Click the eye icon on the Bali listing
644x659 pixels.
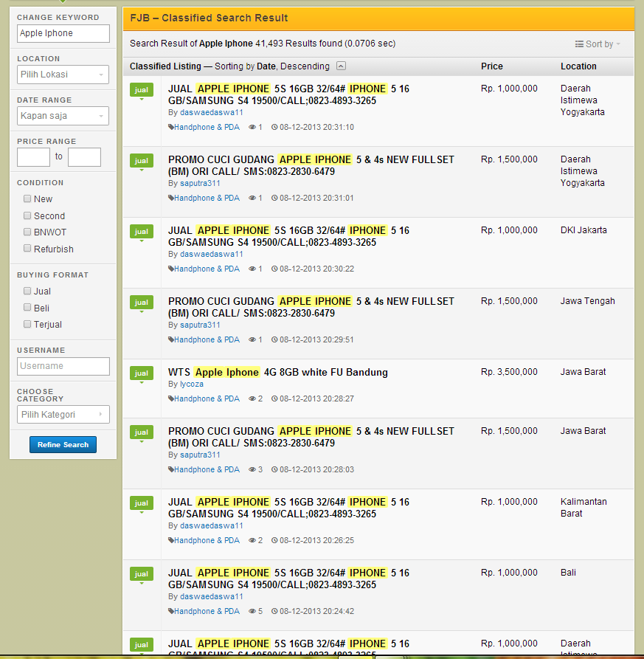click(253, 611)
